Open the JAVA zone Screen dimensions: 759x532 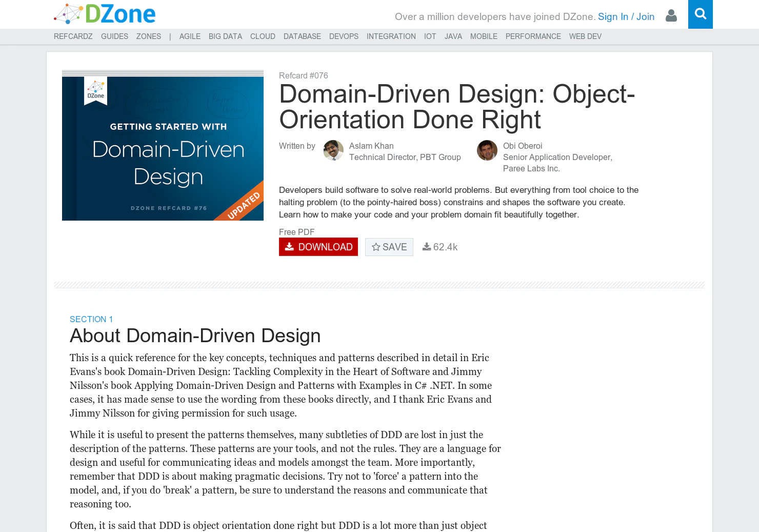point(453,36)
